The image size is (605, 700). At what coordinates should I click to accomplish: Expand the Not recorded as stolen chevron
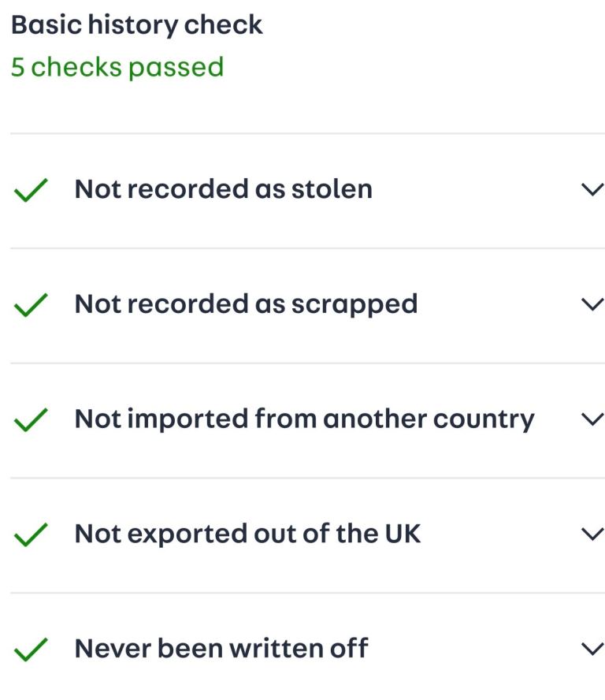592,190
